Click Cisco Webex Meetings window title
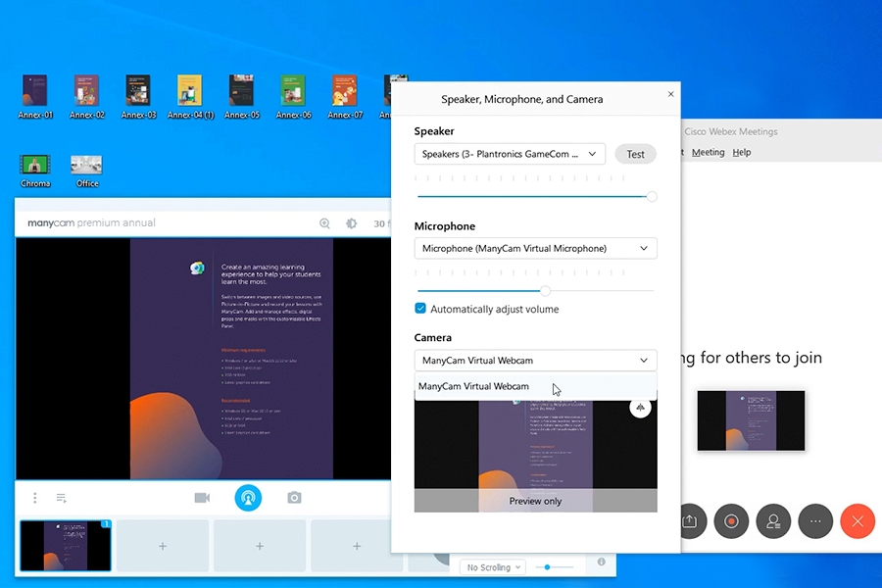882x588 pixels. pos(731,131)
